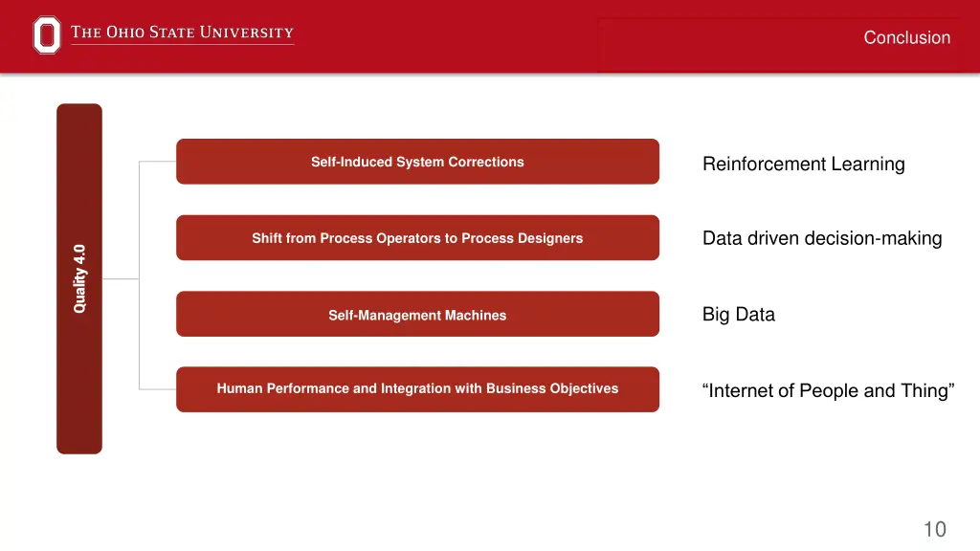Click the Self-Induced System Corrections box
This screenshot has width=980, height=551.
click(x=417, y=161)
